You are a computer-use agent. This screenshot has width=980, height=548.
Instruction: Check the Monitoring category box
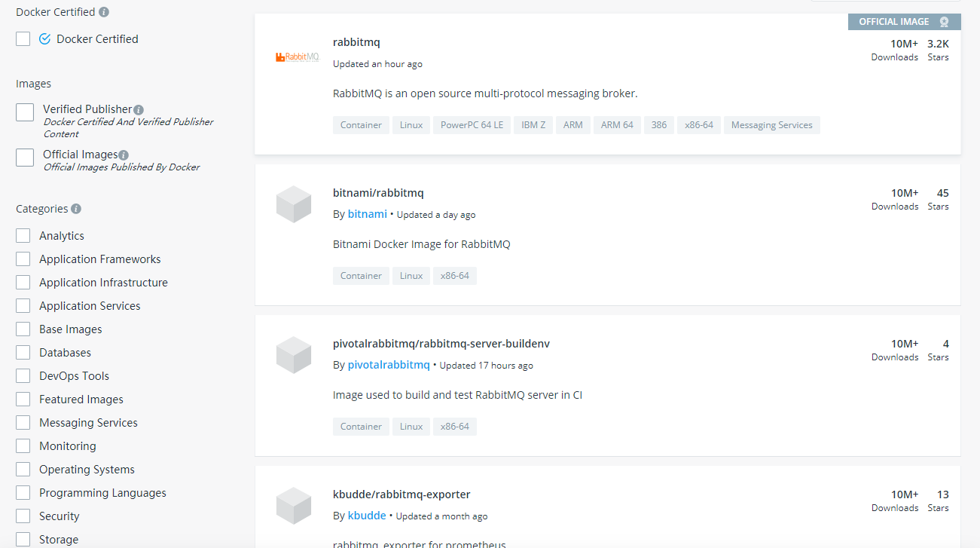(23, 446)
